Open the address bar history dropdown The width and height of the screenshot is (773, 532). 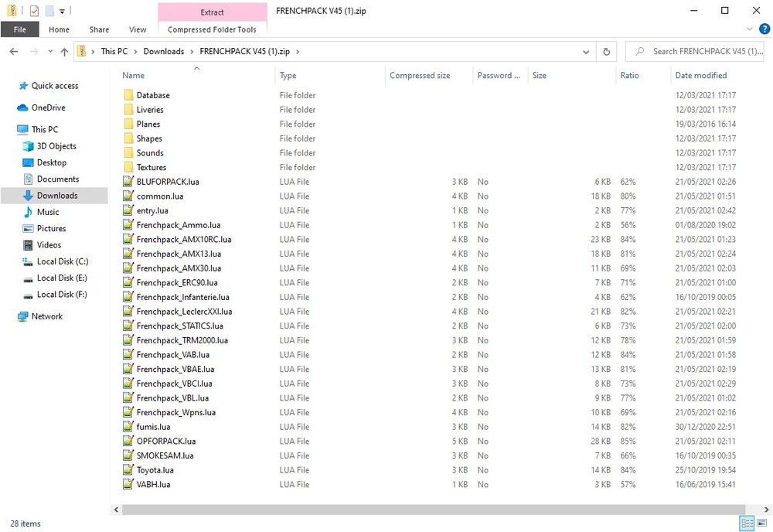coord(586,51)
